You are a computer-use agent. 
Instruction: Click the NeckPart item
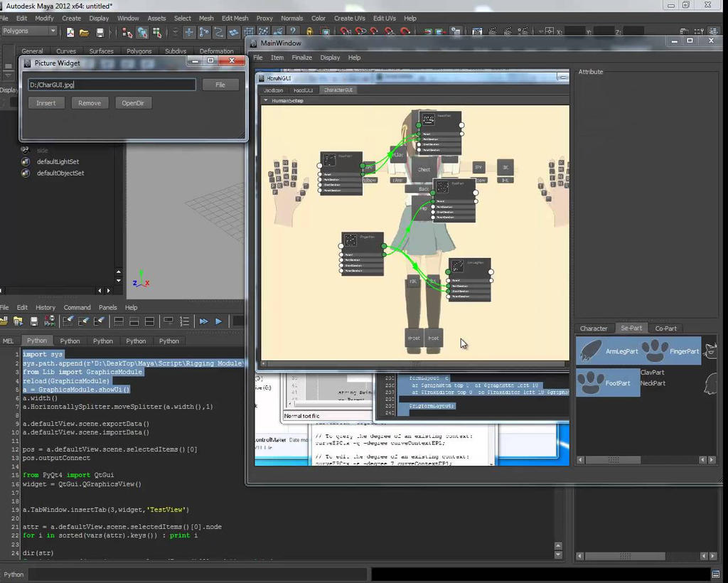[653, 383]
